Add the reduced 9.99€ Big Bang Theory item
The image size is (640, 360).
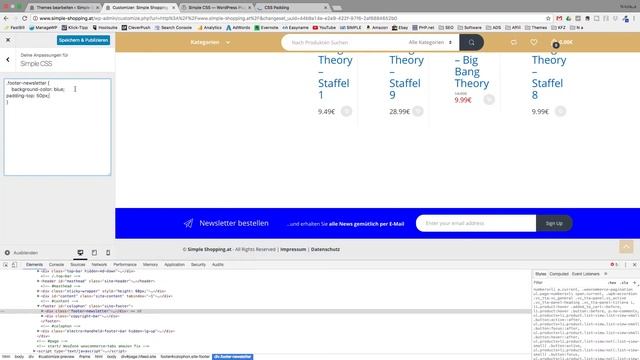pos(489,99)
